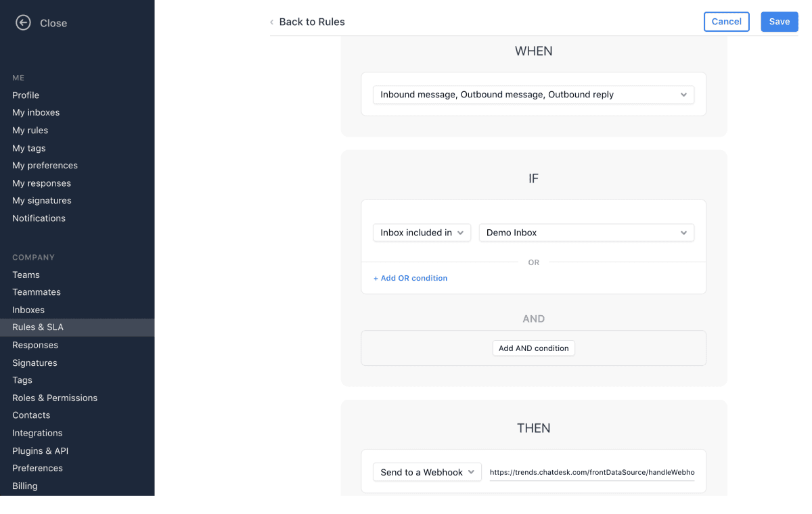812x514 pixels.
Task: Open My rules in the sidebar
Action: point(28,130)
